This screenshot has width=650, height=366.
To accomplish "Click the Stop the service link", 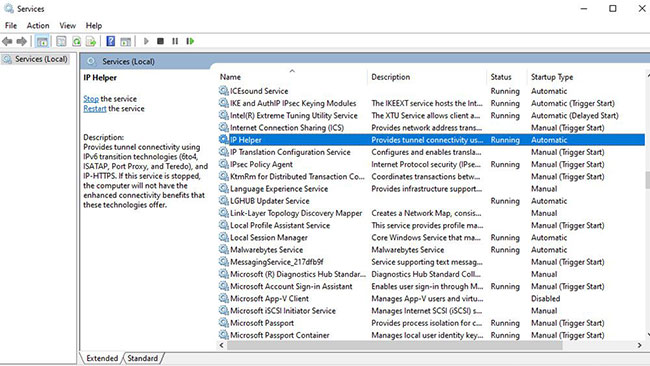I will click(x=91, y=99).
